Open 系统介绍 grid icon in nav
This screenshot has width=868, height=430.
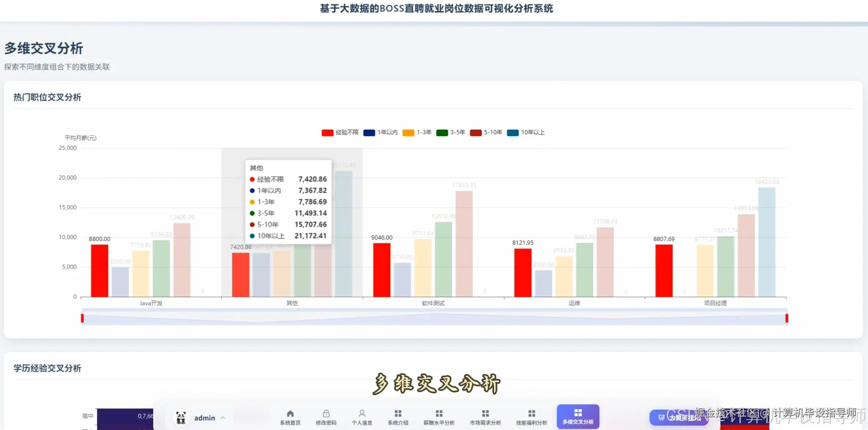[x=398, y=414]
